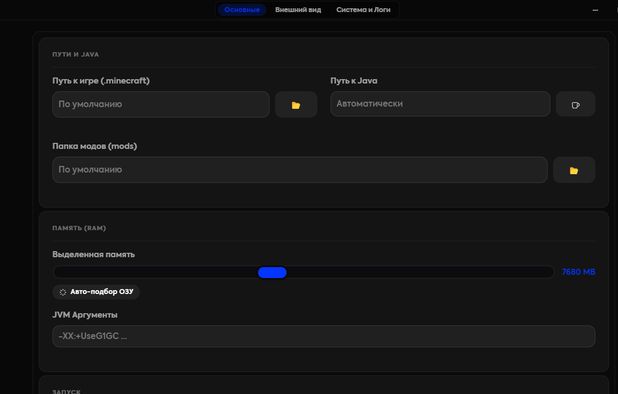Focus the JVM Аргументы input field
This screenshot has height=394, width=618.
pos(324,336)
